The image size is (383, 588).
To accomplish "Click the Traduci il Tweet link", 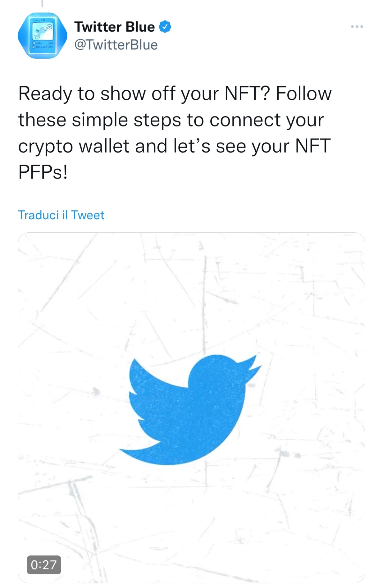I will (61, 215).
